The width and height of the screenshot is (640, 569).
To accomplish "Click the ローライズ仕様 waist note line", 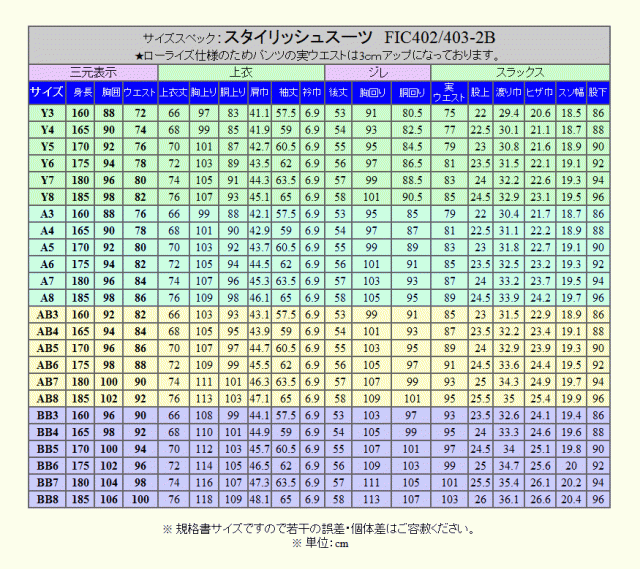I will click(x=318, y=56).
